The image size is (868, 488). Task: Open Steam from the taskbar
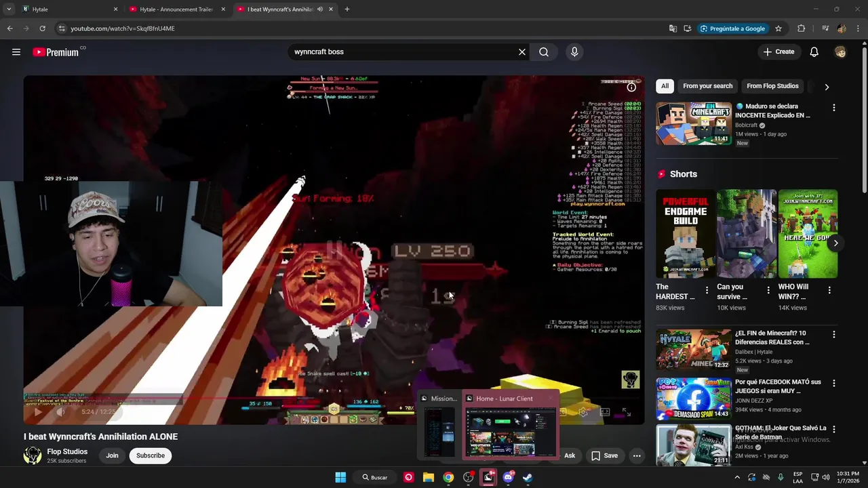pyautogui.click(x=528, y=477)
